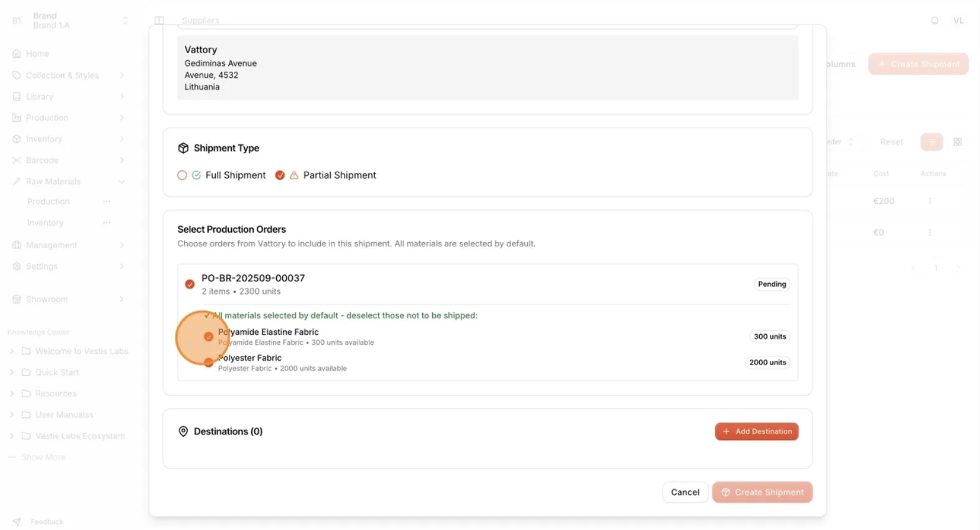Click the Showroom store icon

tap(17, 299)
